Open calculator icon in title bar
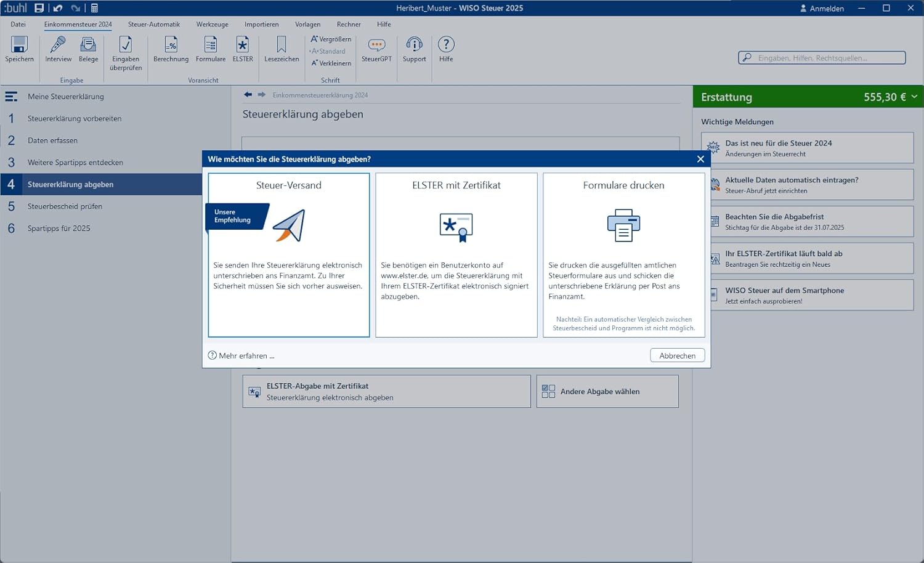 click(94, 8)
